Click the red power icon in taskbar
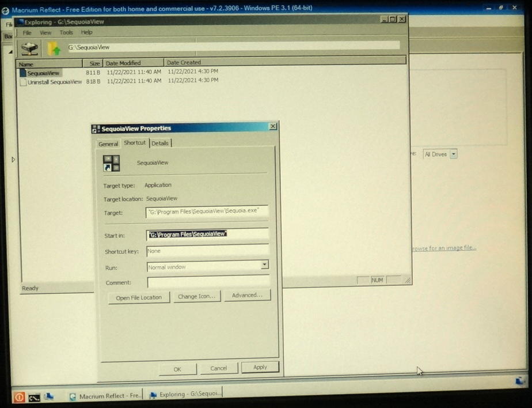532x408 pixels. click(x=19, y=397)
